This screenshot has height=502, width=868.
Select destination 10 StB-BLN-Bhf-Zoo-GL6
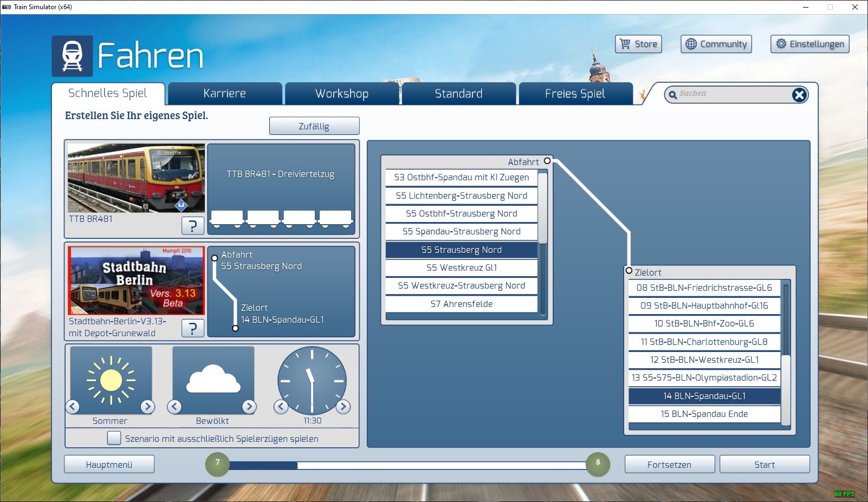point(704,323)
